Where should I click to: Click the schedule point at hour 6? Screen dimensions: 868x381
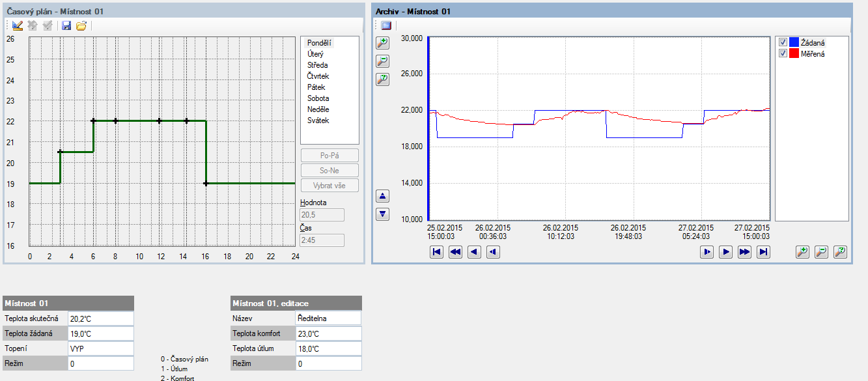pos(93,120)
